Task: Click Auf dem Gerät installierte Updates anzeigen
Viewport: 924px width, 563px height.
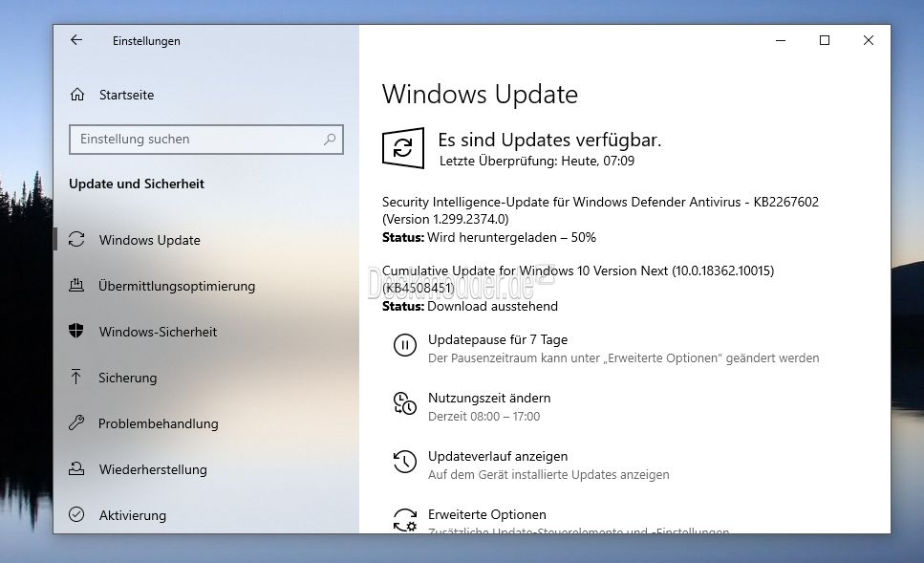Action: [x=548, y=474]
